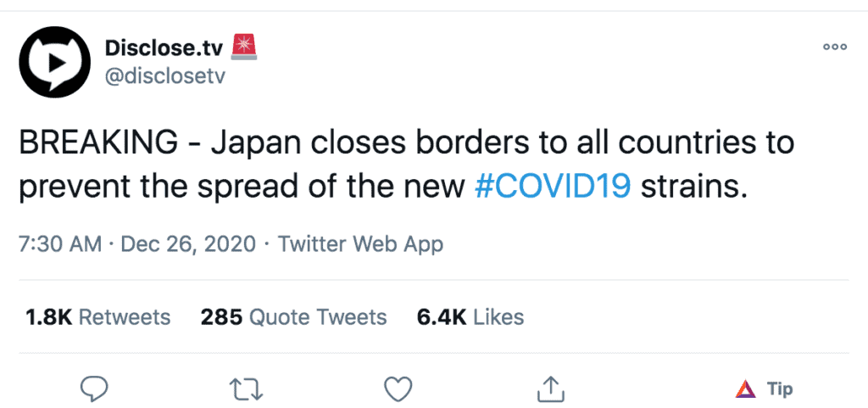
Task: Click the Tip text label
Action: [x=780, y=388]
